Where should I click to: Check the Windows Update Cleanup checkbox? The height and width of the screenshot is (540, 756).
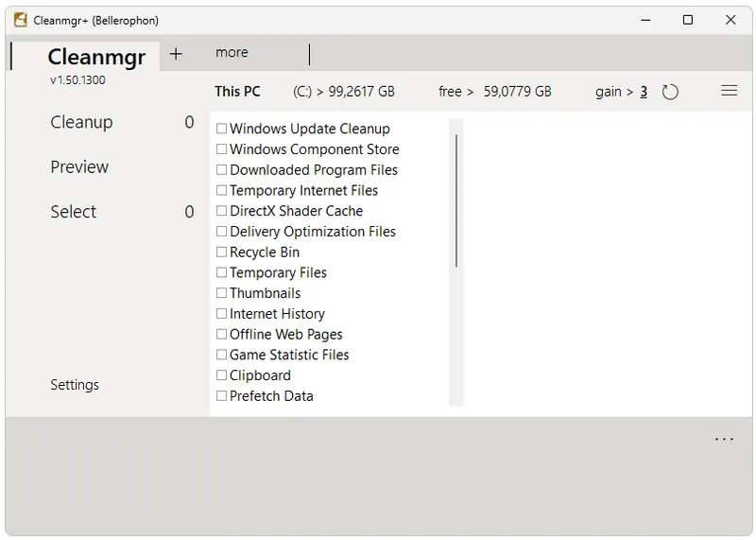[x=221, y=129]
